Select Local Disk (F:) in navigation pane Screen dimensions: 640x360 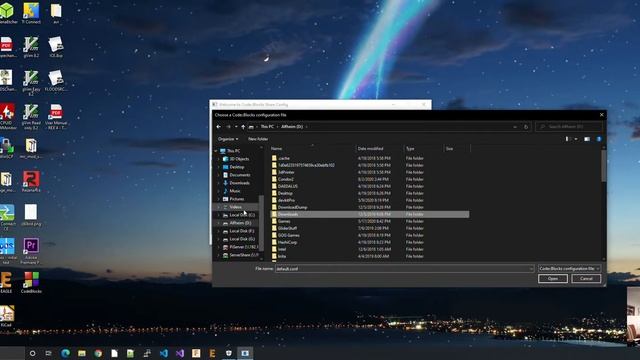242,231
